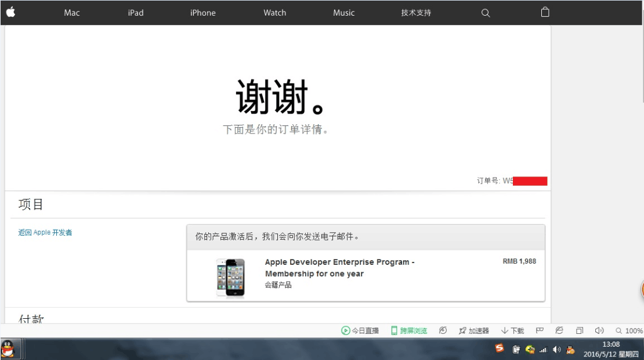Click the 返回 Apple 开发者 link
This screenshot has width=644, height=360.
click(45, 232)
